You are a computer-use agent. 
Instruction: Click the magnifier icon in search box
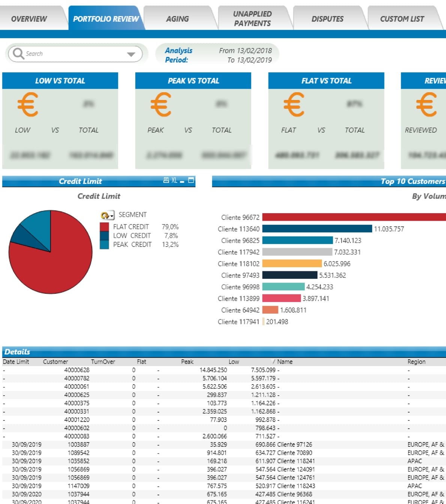pyautogui.click(x=18, y=54)
